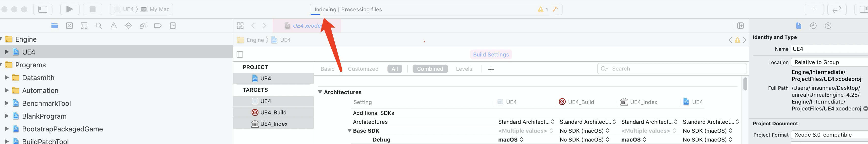Select the UE4_Build target
Image resolution: width=868 pixels, height=144 pixels.
273,112
